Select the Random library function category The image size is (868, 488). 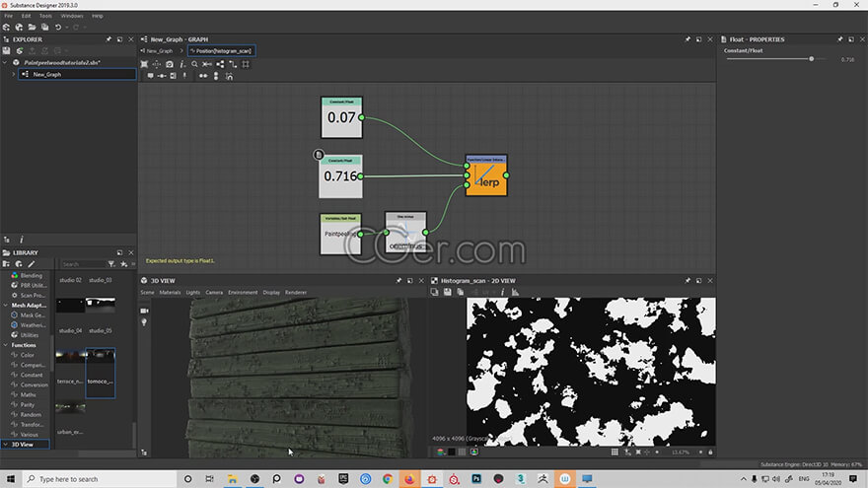pyautogui.click(x=31, y=415)
